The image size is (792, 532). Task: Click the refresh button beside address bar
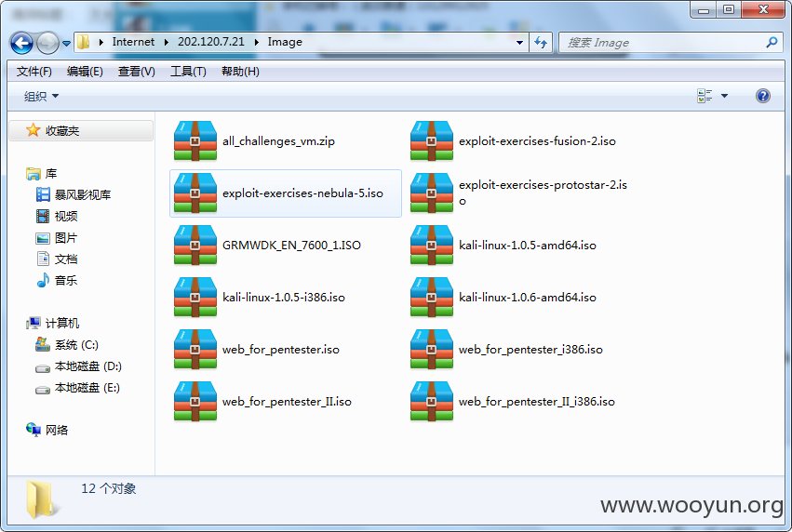pos(541,43)
